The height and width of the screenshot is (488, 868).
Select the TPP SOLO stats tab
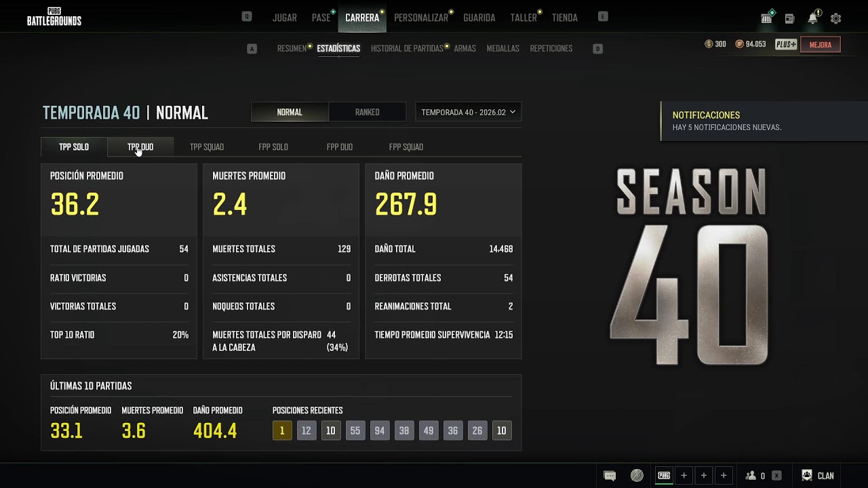pyautogui.click(x=74, y=147)
